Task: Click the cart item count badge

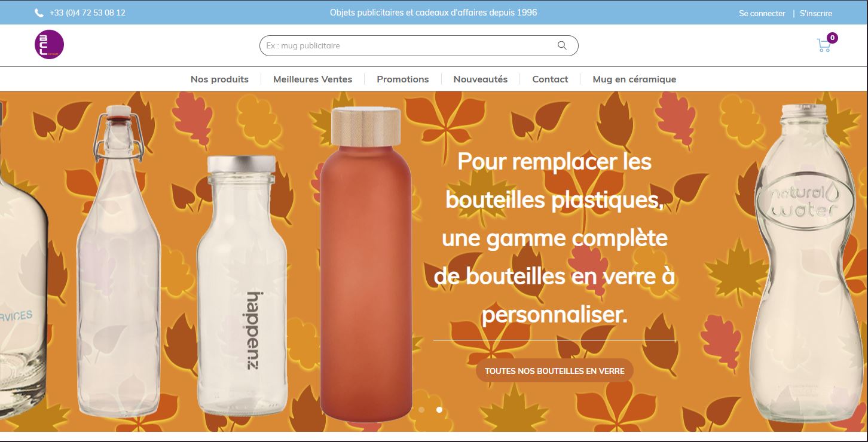Action: click(x=832, y=38)
